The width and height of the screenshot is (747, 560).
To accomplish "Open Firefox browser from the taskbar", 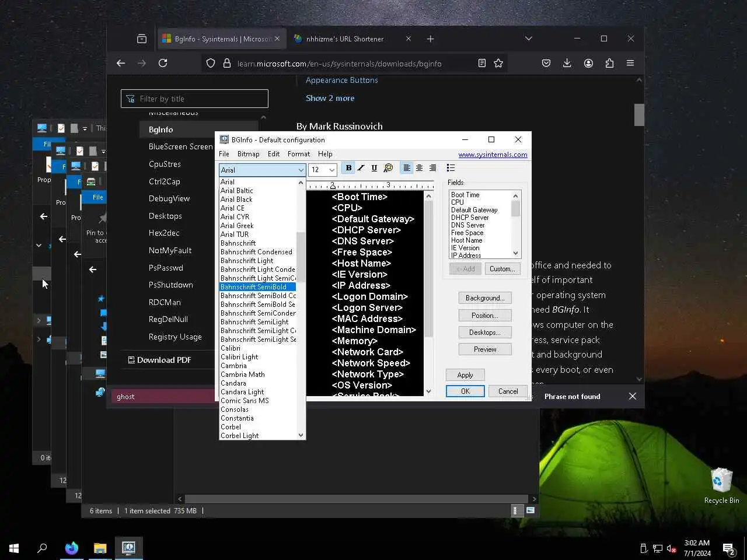I will point(72,548).
